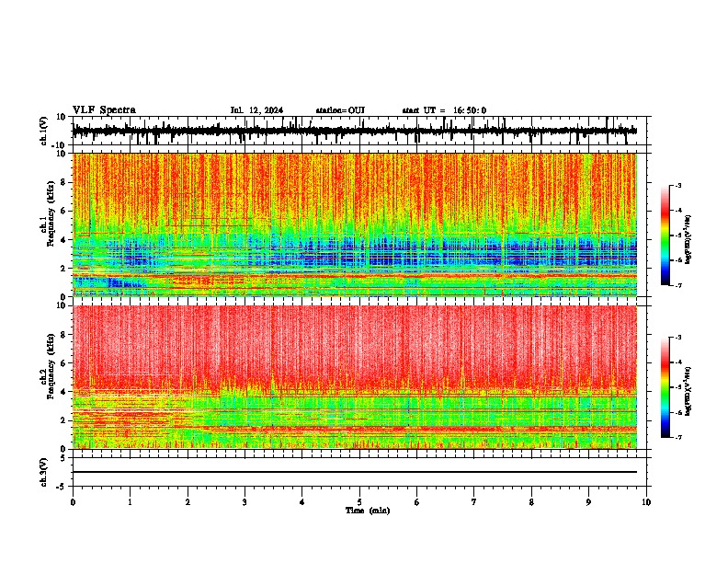The image size is (728, 563).
Task: Click time axis tick label "9"
Action: tap(588, 502)
